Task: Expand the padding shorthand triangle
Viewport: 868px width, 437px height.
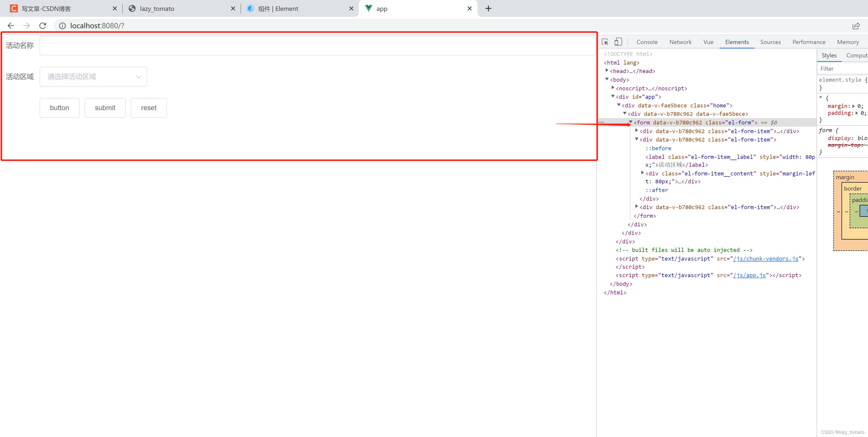Action: [x=857, y=113]
